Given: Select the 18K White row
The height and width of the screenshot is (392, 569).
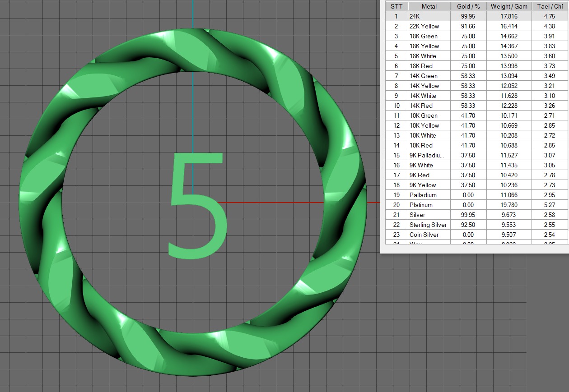Looking at the screenshot, I should (x=476, y=56).
